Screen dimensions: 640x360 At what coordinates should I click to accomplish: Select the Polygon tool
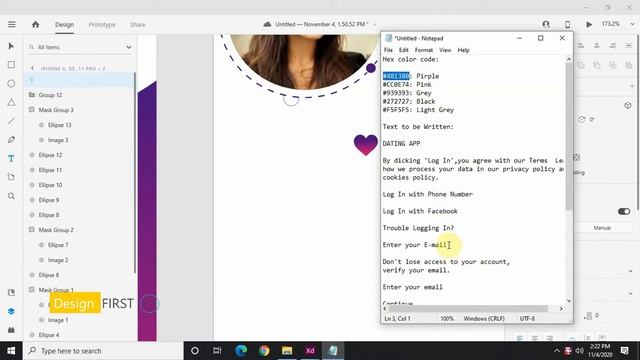point(11,102)
